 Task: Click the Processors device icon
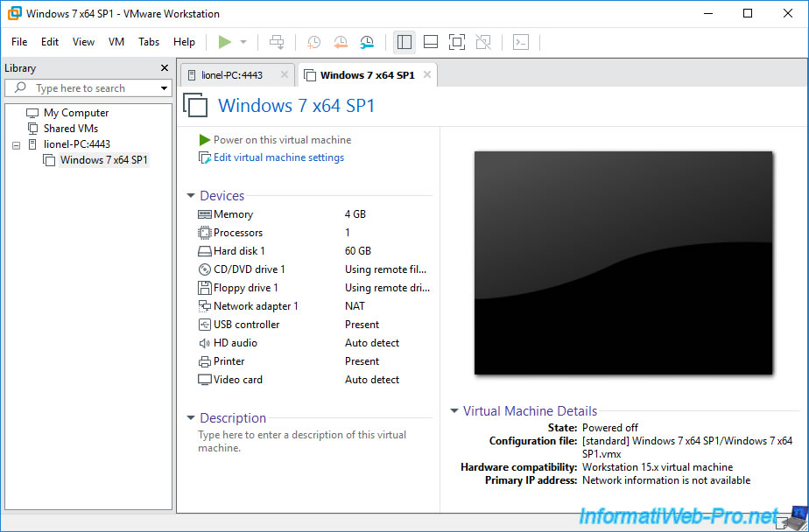click(205, 233)
